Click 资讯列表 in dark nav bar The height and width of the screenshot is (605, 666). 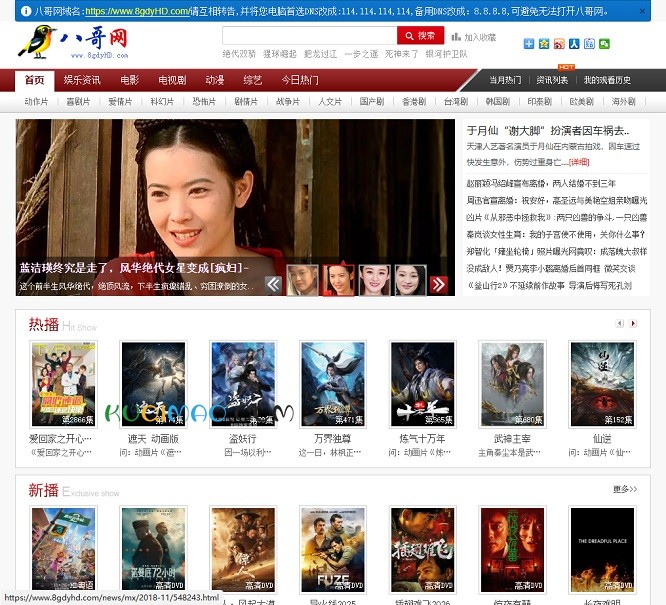click(x=552, y=80)
